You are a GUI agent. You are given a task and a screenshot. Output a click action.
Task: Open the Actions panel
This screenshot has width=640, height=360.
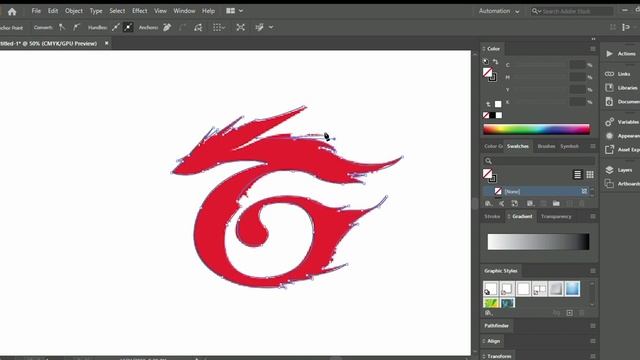tap(622, 53)
